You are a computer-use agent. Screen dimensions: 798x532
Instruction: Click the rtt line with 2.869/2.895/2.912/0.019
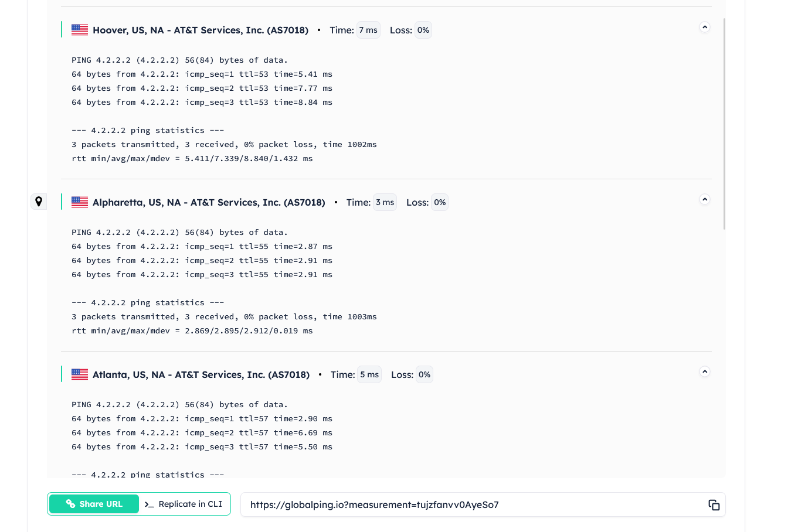pos(192,331)
